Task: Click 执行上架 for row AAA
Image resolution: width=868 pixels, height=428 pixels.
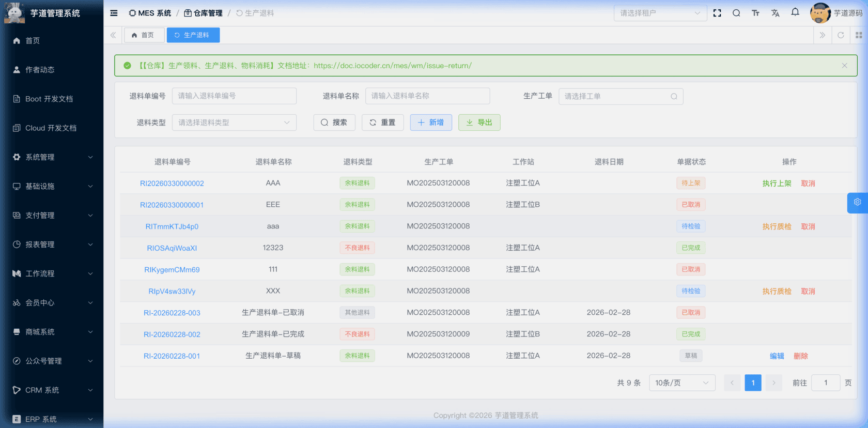Action: pyautogui.click(x=777, y=184)
